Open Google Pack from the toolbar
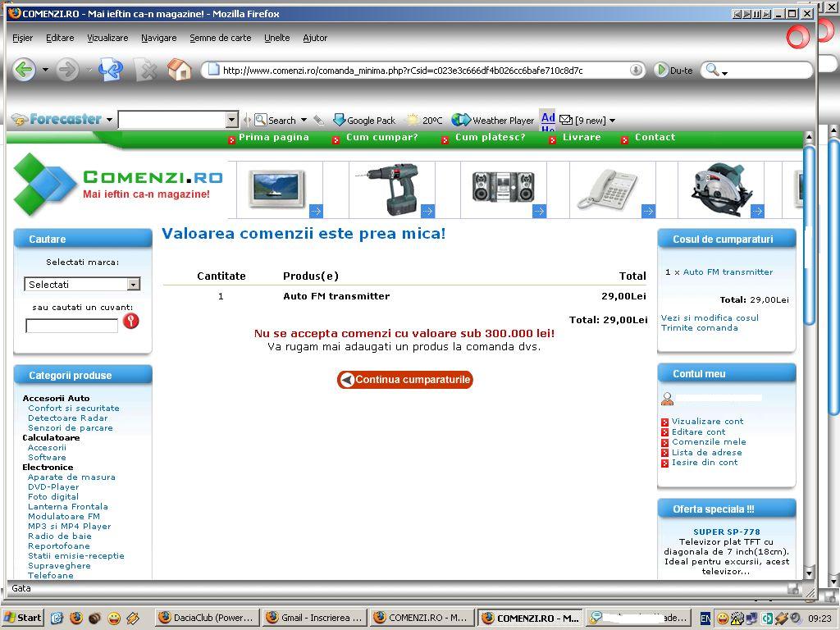 [364, 120]
